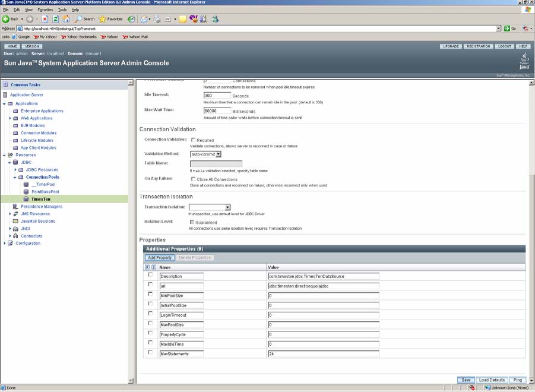The image size is (535, 392).
Task: Open the address bar history dropdown
Action: tap(499, 29)
